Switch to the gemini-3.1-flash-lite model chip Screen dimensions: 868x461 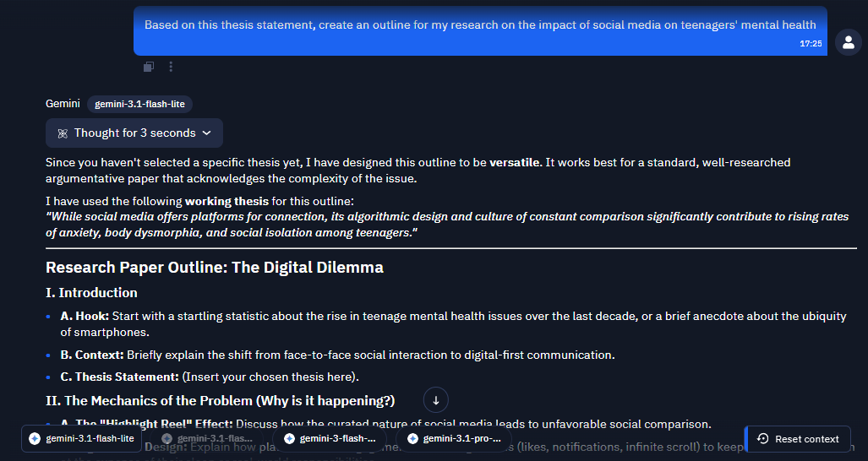81,439
